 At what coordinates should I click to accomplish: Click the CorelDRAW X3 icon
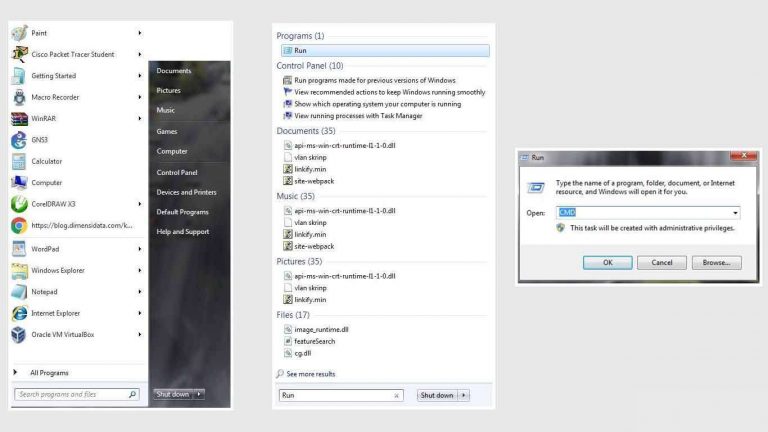point(19,204)
